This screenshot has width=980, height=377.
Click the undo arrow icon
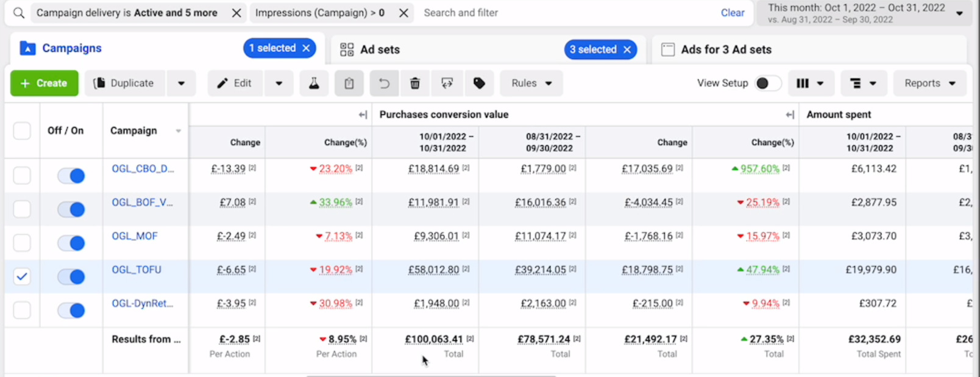click(x=384, y=83)
